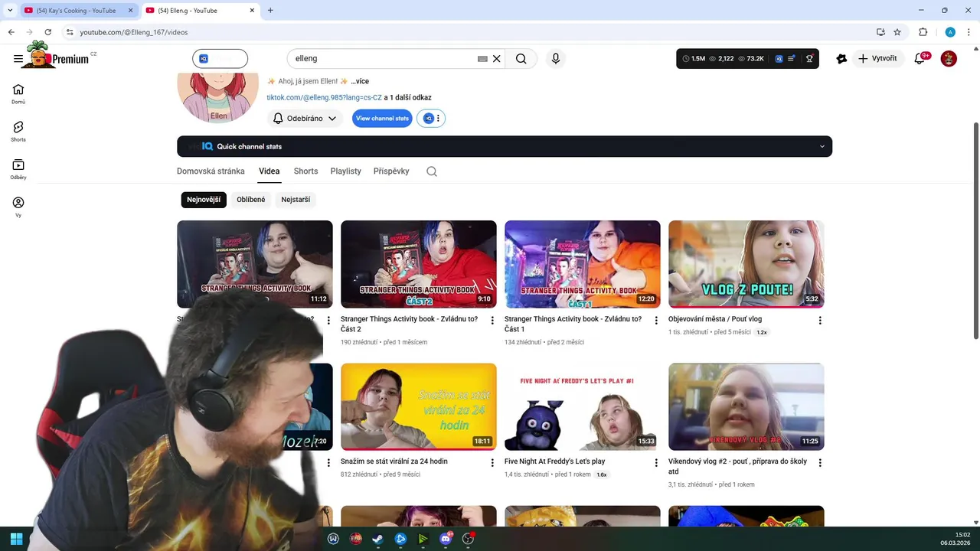Click the black star-shaped icon beside Vytvořit

[841, 58]
